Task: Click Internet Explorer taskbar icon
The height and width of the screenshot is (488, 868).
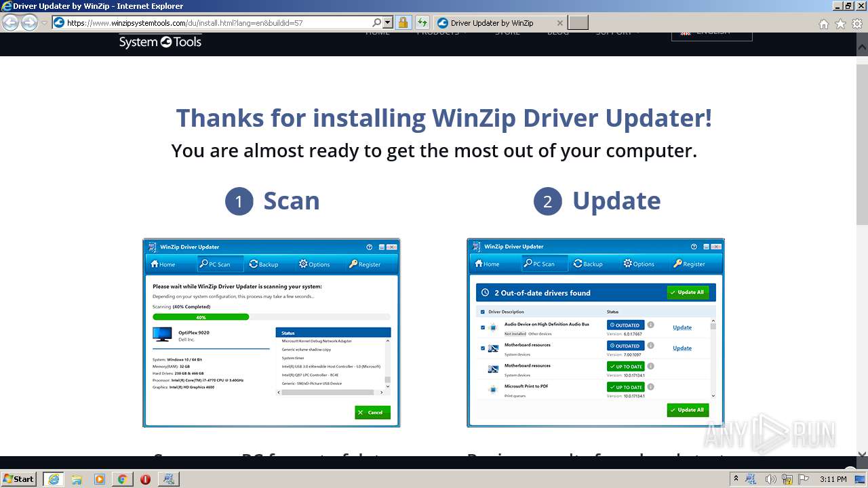Action: (53, 479)
